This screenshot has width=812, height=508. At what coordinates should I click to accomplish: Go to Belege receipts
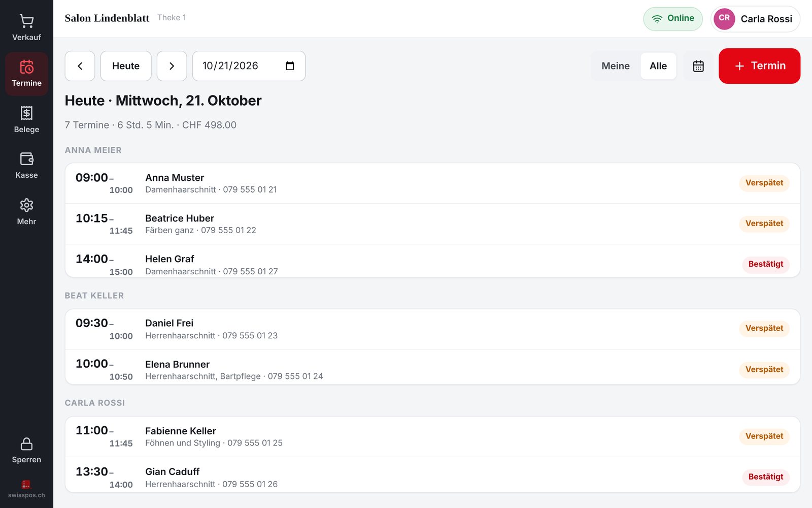click(26, 120)
